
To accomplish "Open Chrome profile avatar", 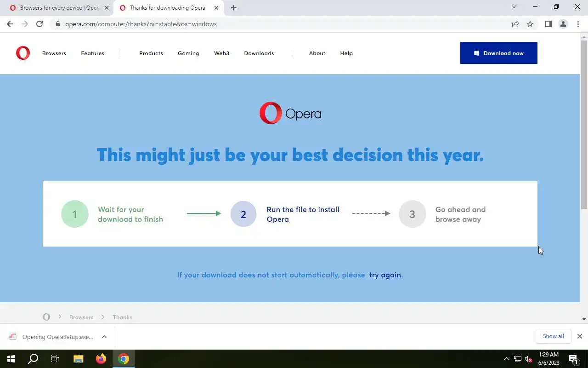I will (563, 24).
